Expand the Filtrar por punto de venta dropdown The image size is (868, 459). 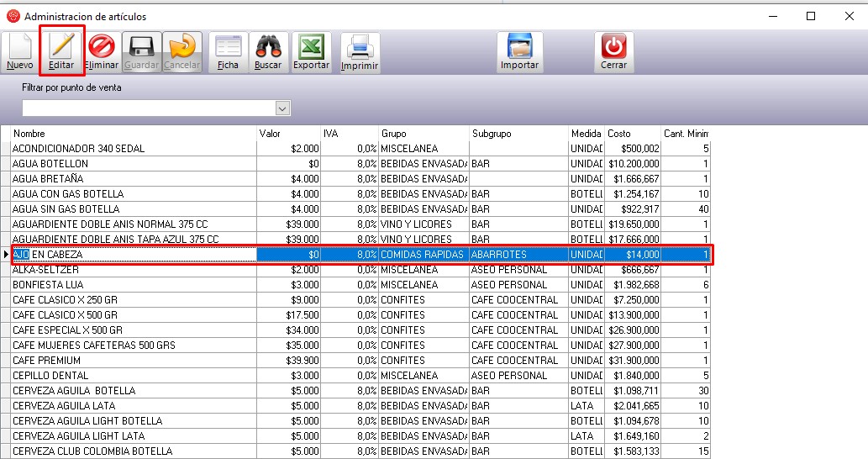282,108
